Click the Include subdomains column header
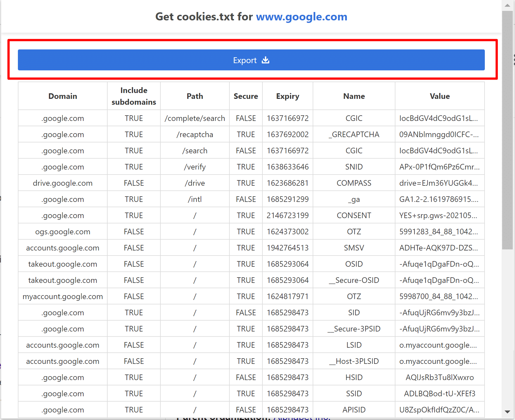The width and height of the screenshot is (515, 420). (x=134, y=96)
